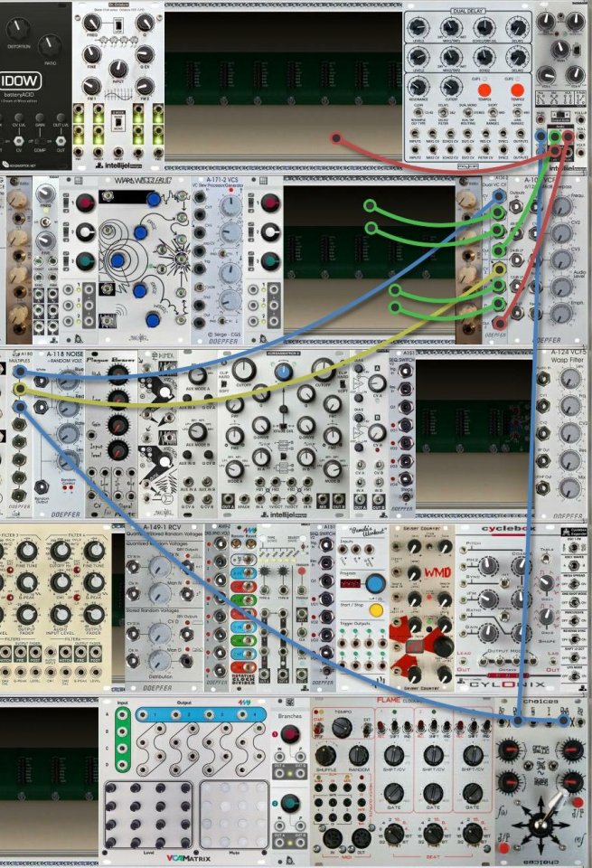Click the TEMPO knob on Flame Clockwork
This screenshot has height=868, width=592.
[x=342, y=728]
